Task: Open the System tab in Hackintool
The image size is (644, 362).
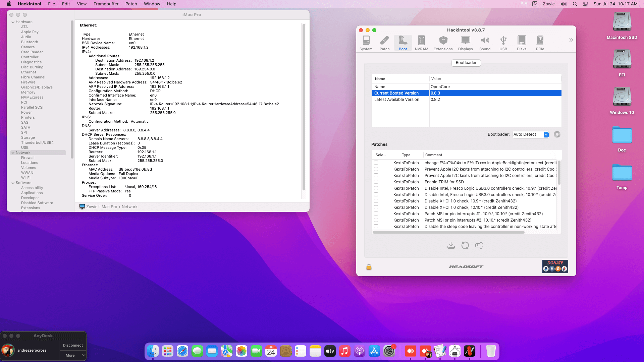Action: [366, 43]
